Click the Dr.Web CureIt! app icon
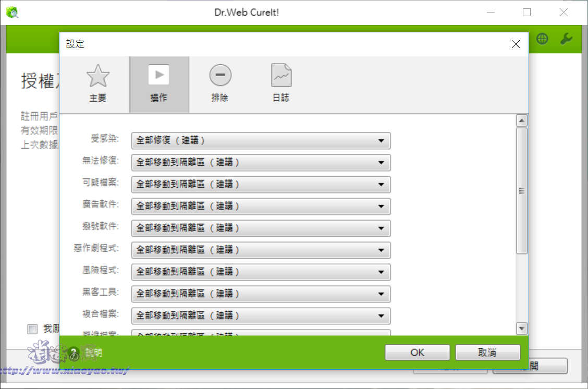588x389 pixels. (12, 13)
